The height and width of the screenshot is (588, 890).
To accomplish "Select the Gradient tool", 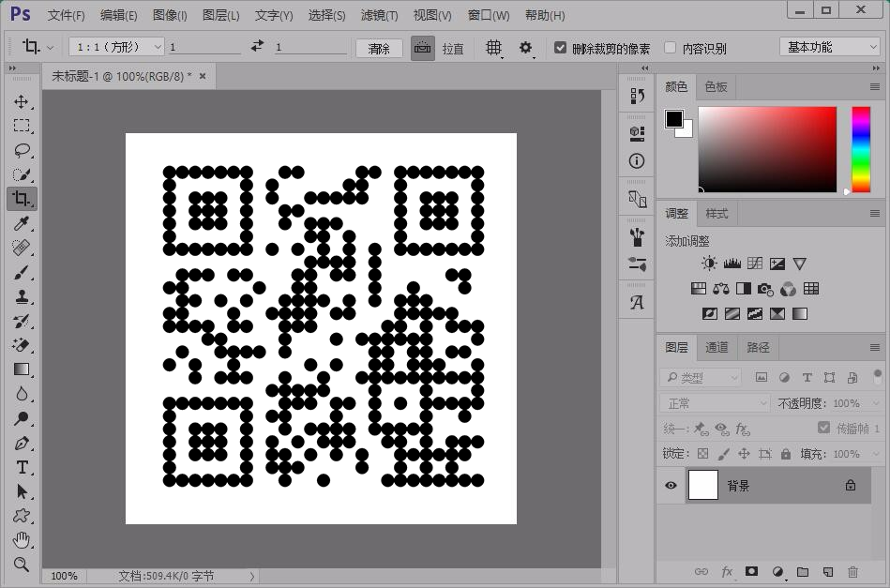I will 22,369.
